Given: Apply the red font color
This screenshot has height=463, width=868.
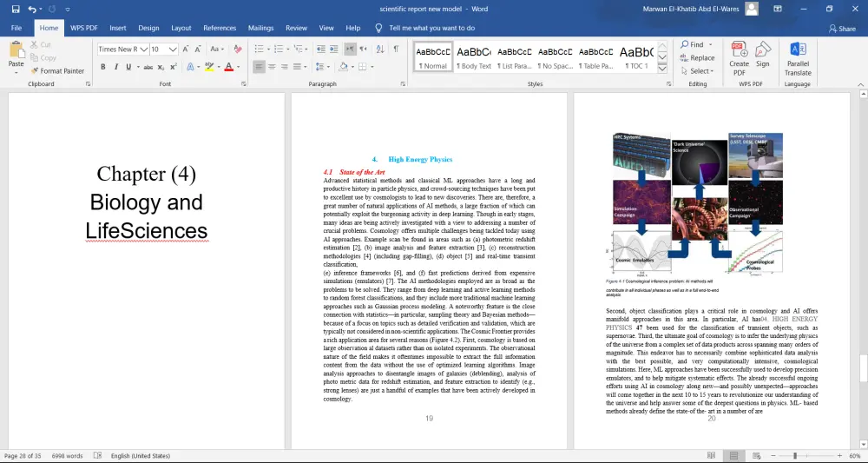Looking at the screenshot, I should [228, 67].
